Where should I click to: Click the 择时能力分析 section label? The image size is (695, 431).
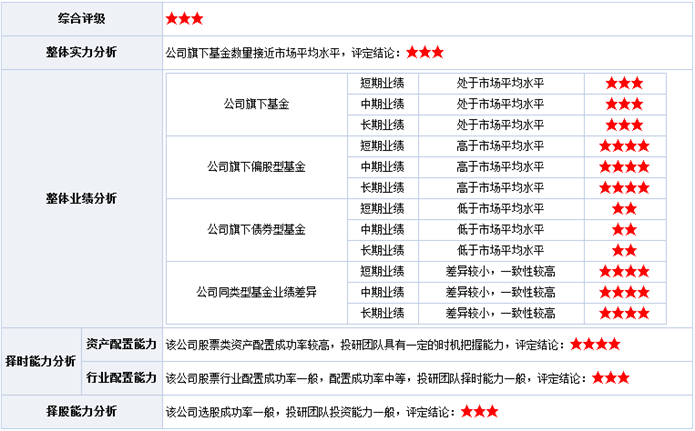(41, 361)
